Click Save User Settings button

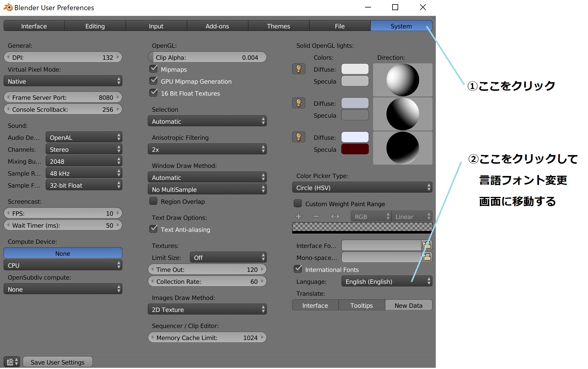point(58,362)
